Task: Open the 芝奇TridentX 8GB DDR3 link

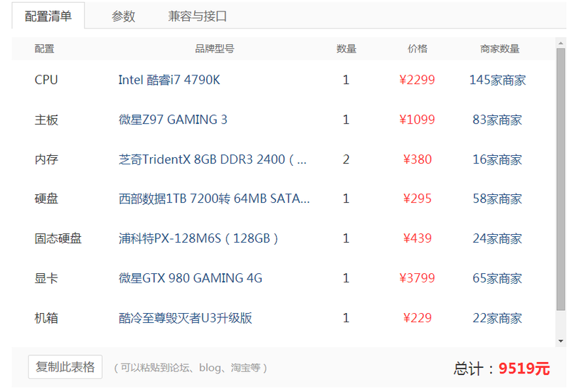Action: pos(213,159)
